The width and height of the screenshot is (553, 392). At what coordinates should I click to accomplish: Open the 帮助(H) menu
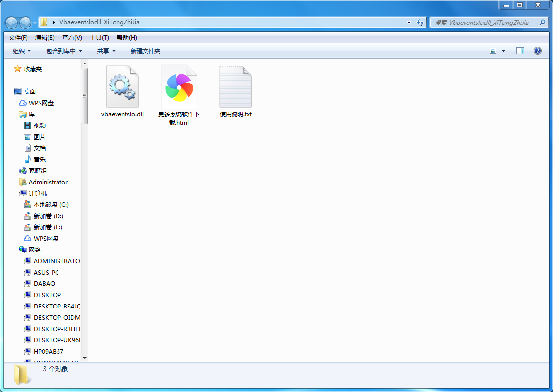tap(127, 38)
